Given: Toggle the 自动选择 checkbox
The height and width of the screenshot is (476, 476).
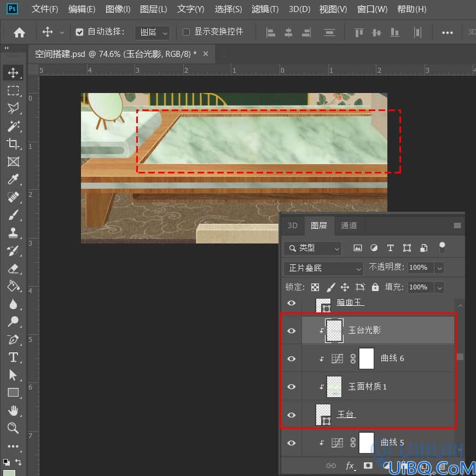Looking at the screenshot, I should pos(79,32).
